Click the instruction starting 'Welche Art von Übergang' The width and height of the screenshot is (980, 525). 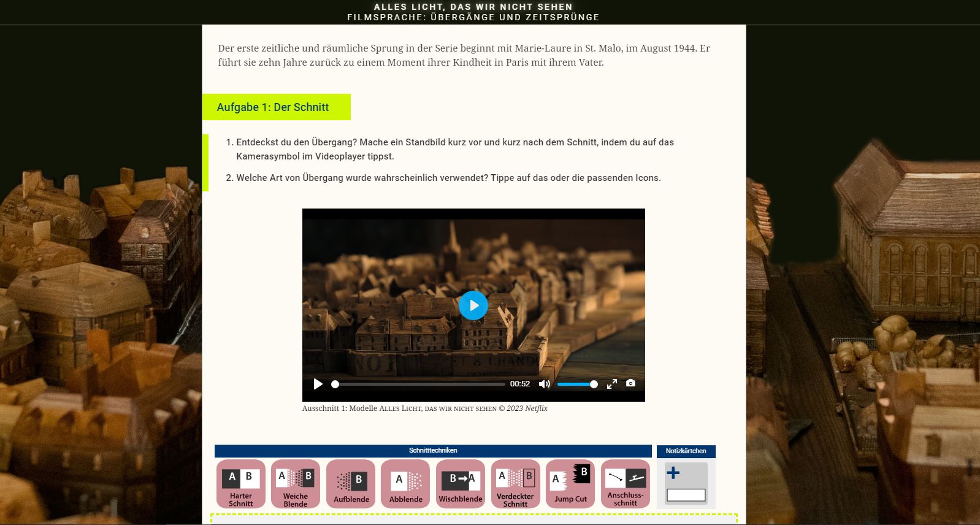[448, 178]
